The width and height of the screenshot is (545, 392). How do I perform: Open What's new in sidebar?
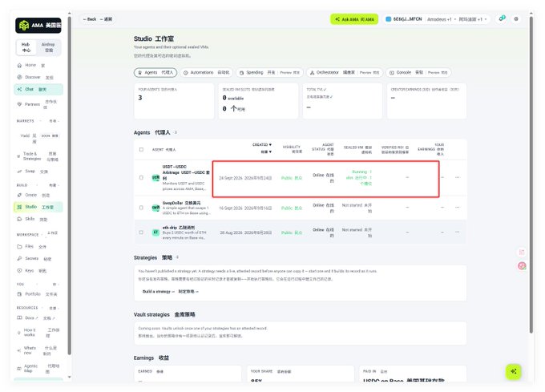(x=38, y=350)
